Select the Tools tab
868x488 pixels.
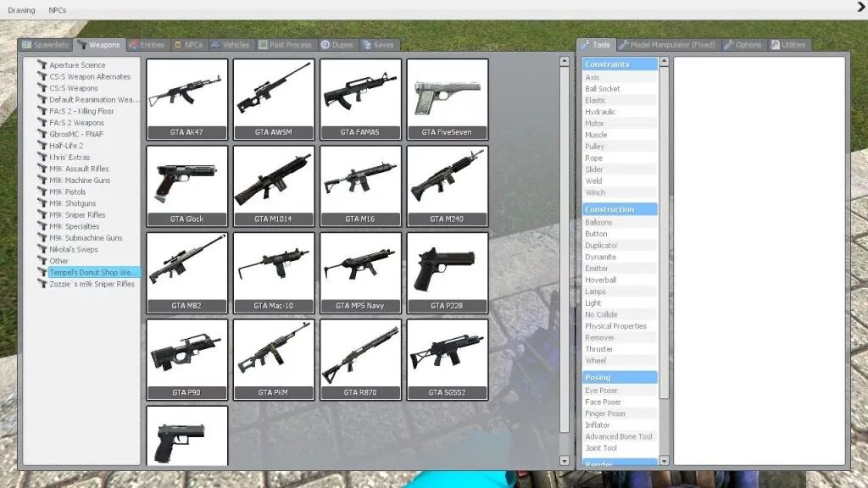click(596, 45)
